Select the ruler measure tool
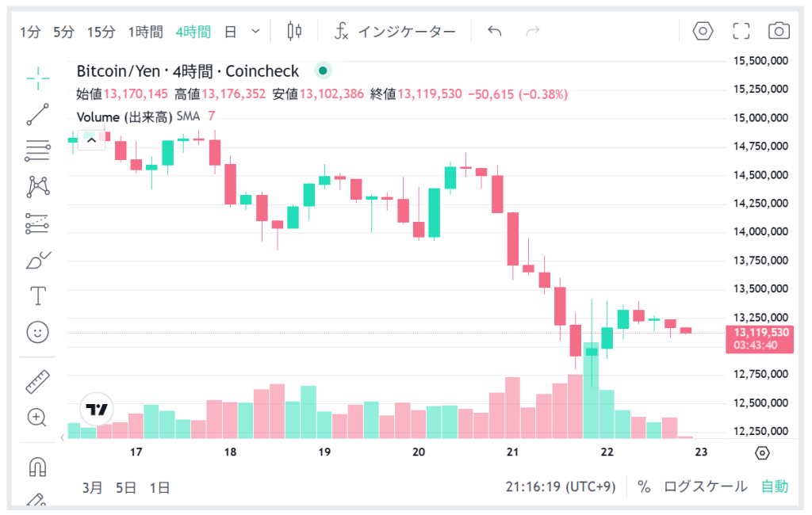Viewport: 812px width, 515px height. point(37,382)
